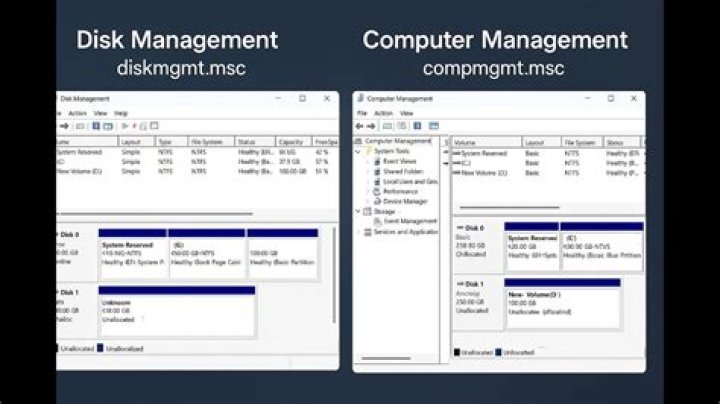This screenshot has width=720, height=404.
Task: Click the blue help icon in Disk Management toolbar
Action: coord(96,126)
